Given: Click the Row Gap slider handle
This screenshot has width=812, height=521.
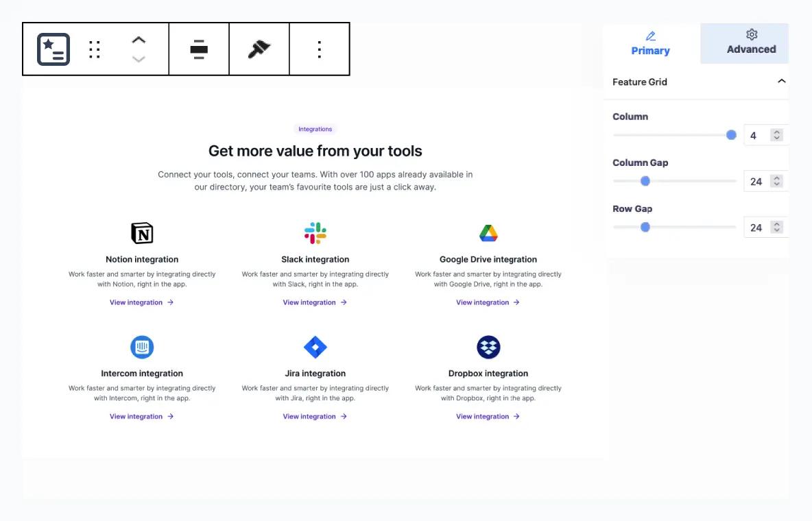Looking at the screenshot, I should (645, 227).
